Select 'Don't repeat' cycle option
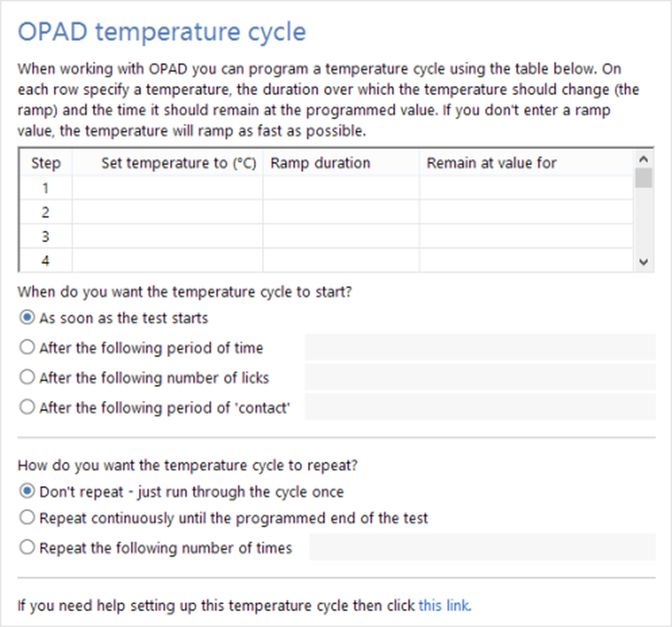Viewport: 672px width, 627px height. coord(27,491)
